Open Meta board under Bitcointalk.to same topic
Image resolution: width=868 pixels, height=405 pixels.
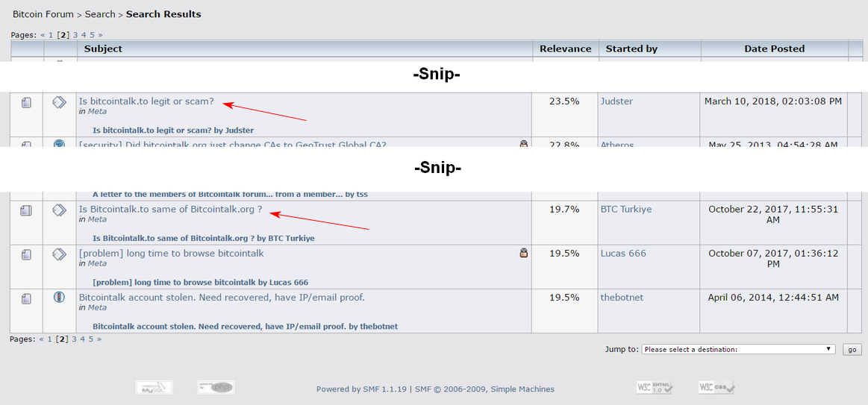click(97, 219)
